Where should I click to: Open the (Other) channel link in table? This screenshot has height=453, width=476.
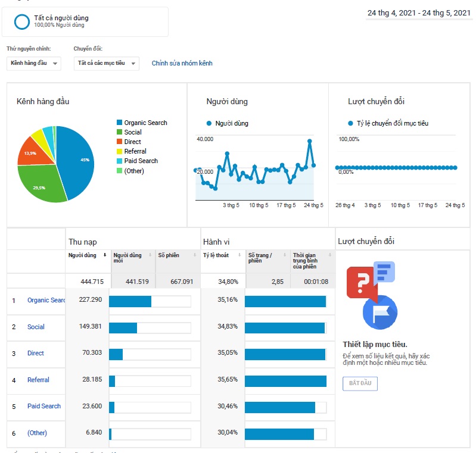tap(37, 433)
